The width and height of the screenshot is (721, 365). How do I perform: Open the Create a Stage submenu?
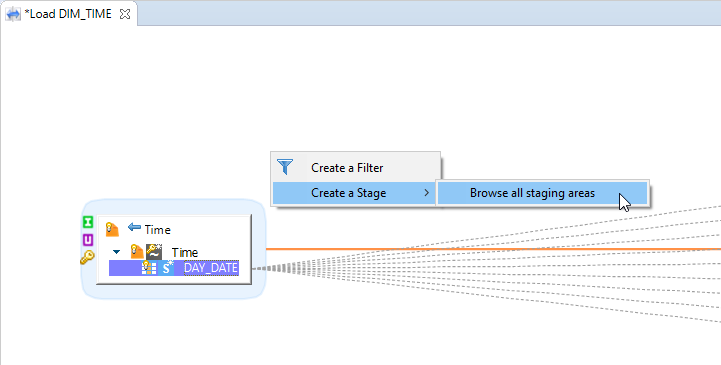(354, 193)
